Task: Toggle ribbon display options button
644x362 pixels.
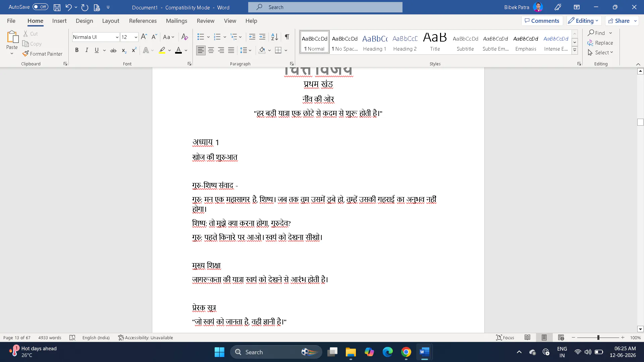Action: pyautogui.click(x=577, y=7)
